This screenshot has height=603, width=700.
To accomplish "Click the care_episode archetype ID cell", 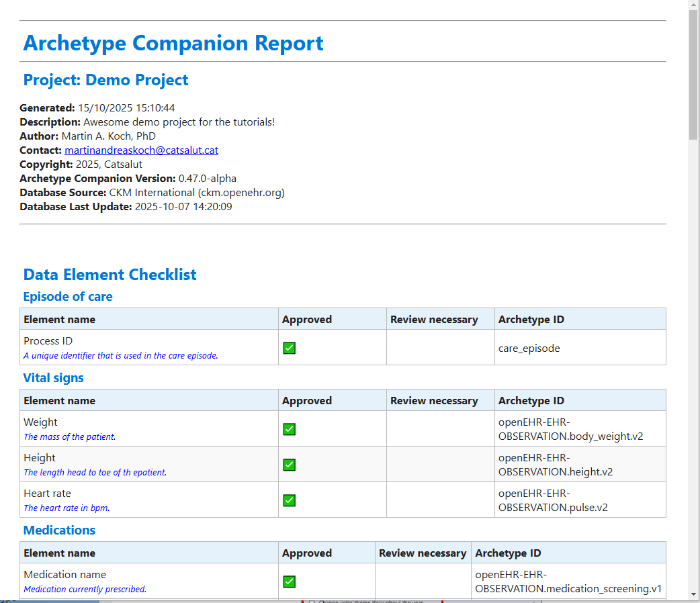I will click(529, 348).
